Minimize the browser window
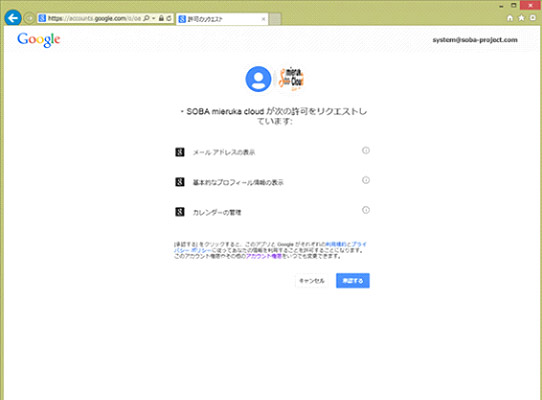This screenshot has height=400, width=542. point(501,6)
